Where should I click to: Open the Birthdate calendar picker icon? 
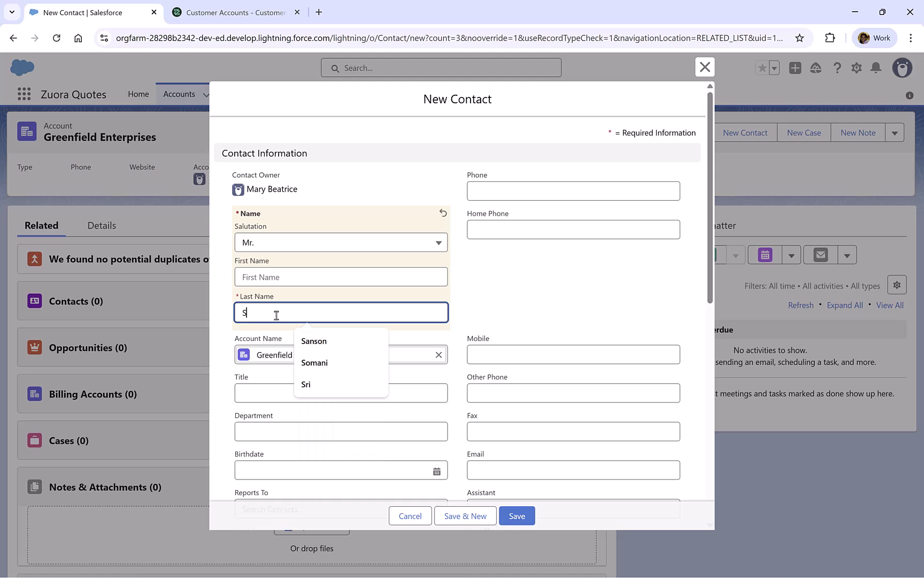[x=437, y=470]
